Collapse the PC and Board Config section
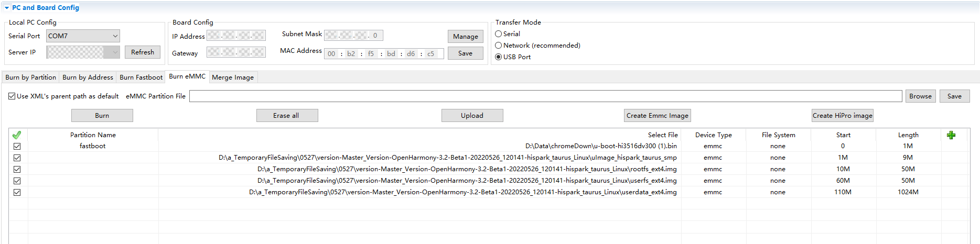 7,8
